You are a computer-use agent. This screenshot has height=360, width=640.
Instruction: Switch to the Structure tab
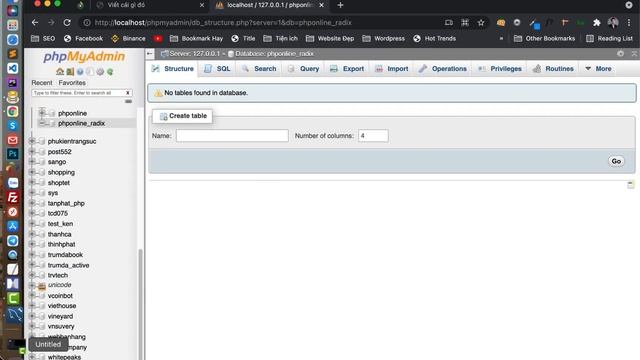pos(173,69)
